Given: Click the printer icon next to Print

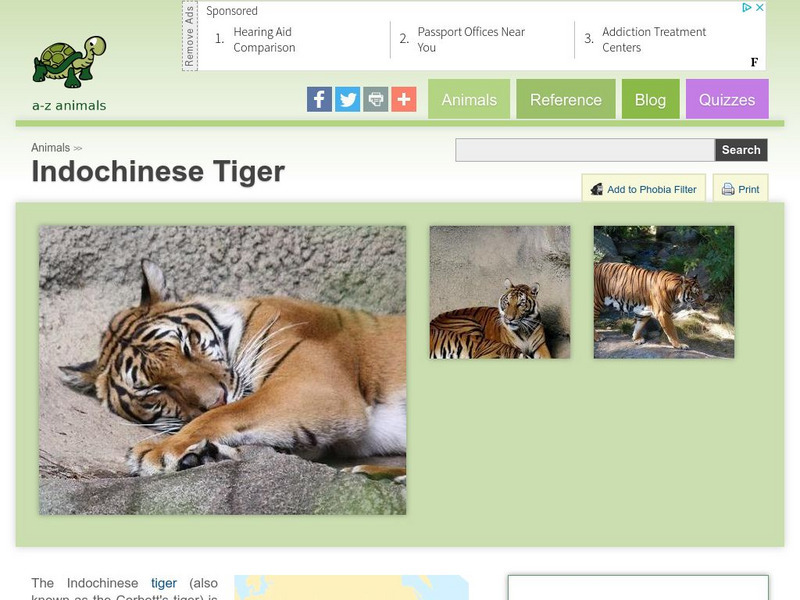Looking at the screenshot, I should (x=730, y=188).
